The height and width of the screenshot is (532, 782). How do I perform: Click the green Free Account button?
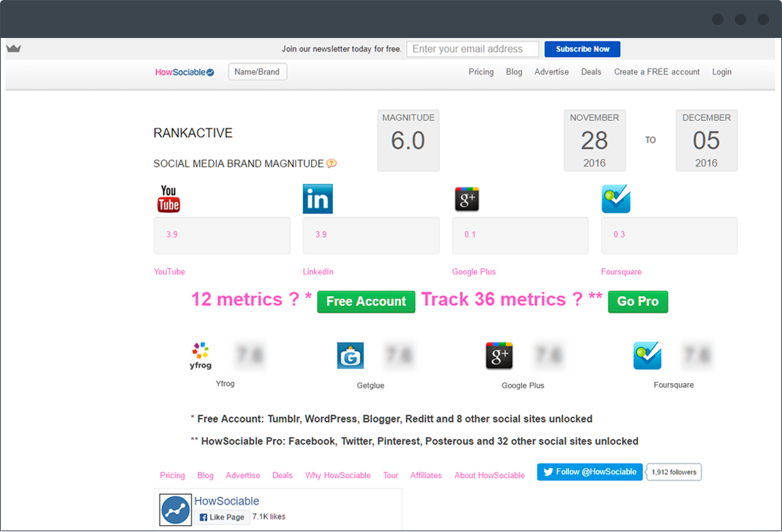click(366, 302)
